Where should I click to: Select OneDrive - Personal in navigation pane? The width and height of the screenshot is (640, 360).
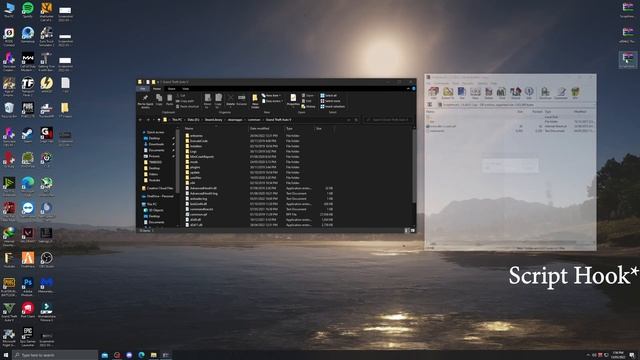pyautogui.click(x=157, y=196)
